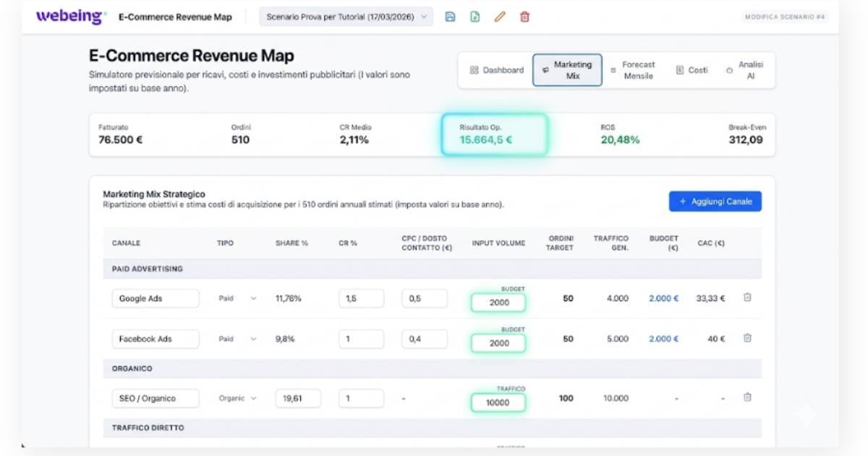Click the Google Ads budget 2.000 € value
Image resolution: width=868 pixels, height=456 pixels.
tap(663, 298)
